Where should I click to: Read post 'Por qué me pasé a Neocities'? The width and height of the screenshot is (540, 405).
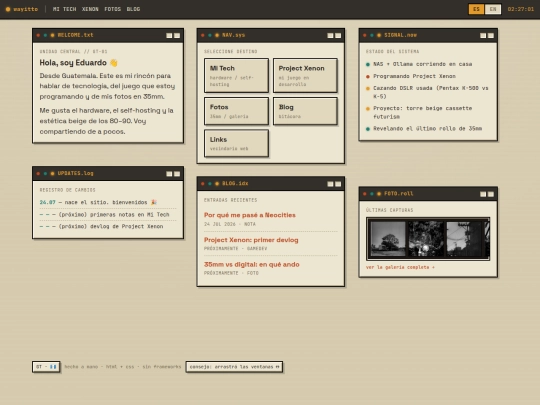(250, 215)
